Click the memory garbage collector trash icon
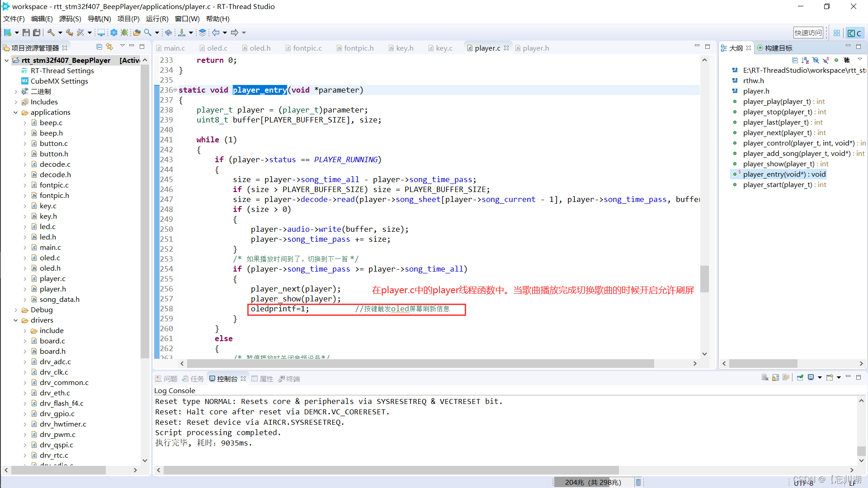The height and width of the screenshot is (488, 868). [638, 482]
